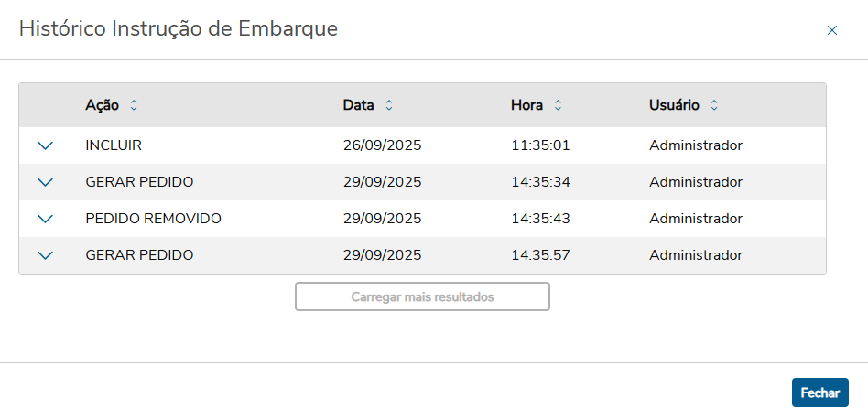
Task: Close the Histórico dialog with X icon
Action: point(832,30)
